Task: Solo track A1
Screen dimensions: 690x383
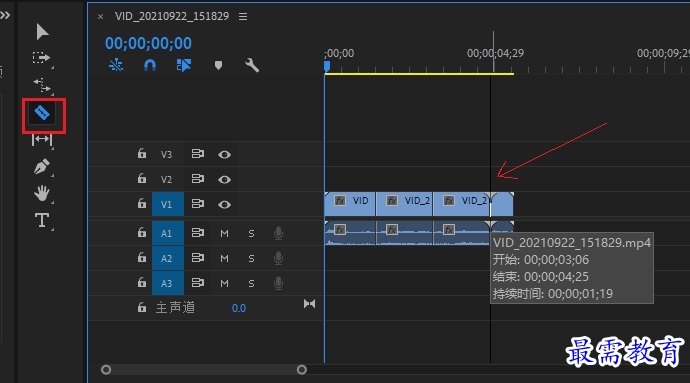Action: [x=251, y=233]
